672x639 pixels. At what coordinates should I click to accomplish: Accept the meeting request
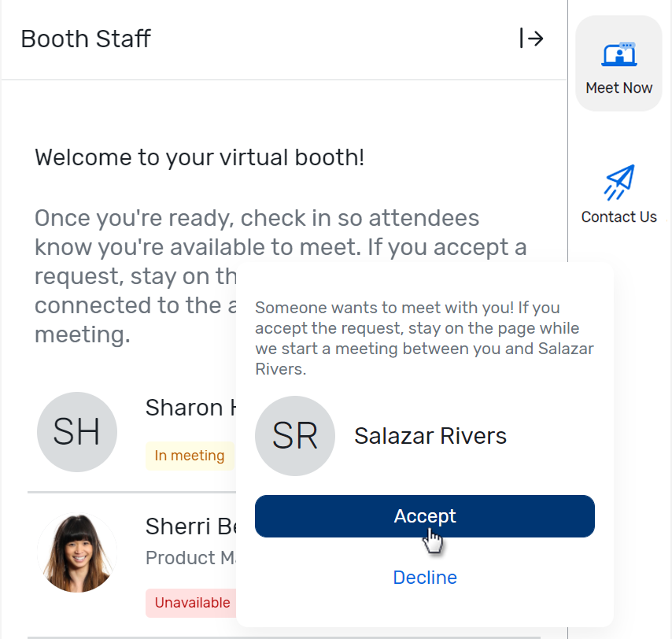(425, 516)
